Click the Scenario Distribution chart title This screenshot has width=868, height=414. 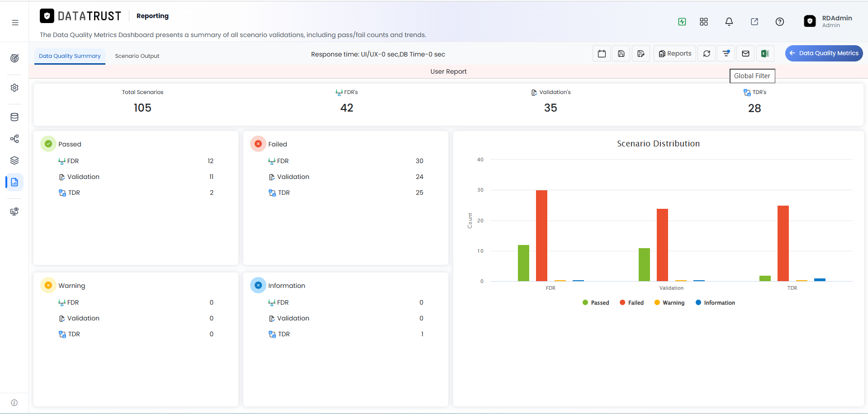click(x=658, y=143)
